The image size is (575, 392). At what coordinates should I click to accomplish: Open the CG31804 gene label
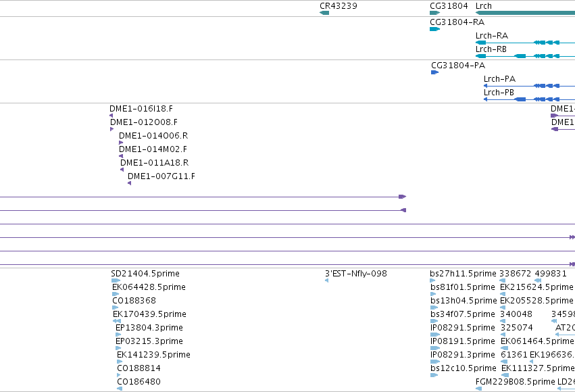pos(449,6)
